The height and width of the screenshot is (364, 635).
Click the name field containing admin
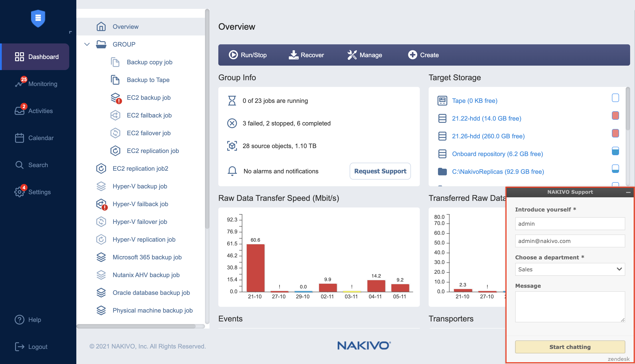570,223
